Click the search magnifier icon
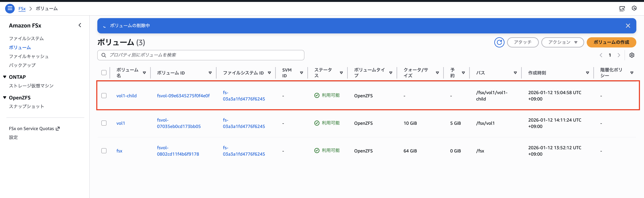 (x=104, y=55)
